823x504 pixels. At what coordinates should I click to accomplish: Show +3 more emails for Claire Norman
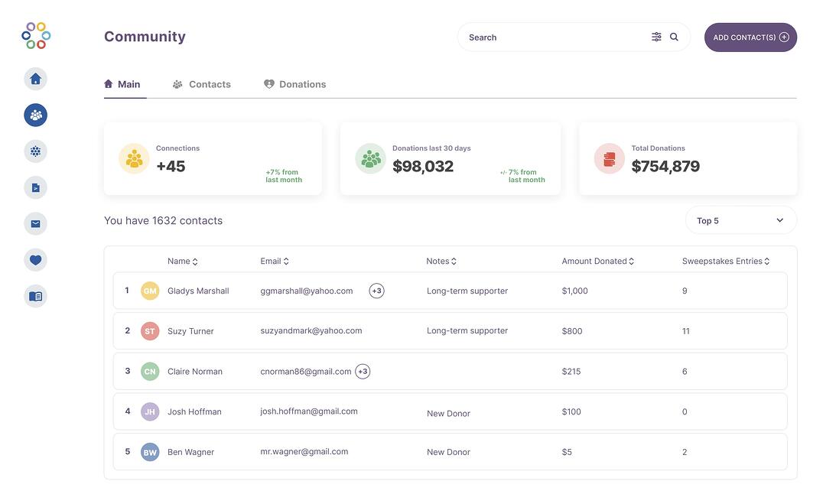(x=363, y=371)
